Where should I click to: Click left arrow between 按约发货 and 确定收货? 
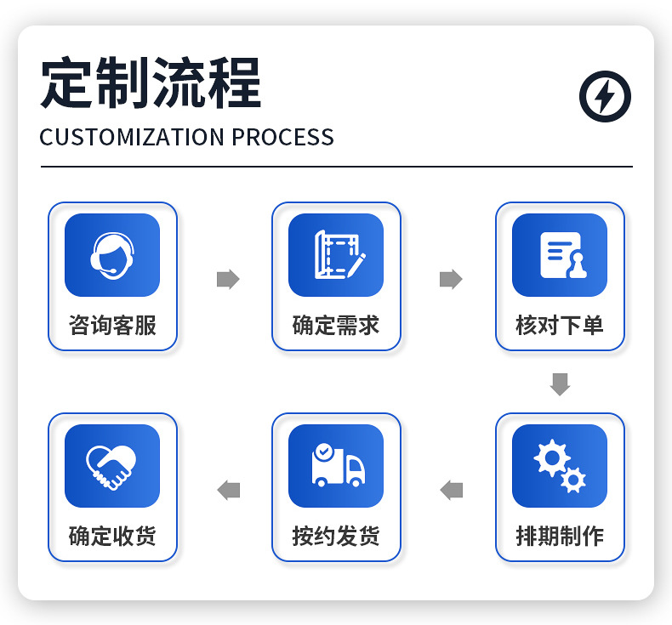click(x=229, y=490)
